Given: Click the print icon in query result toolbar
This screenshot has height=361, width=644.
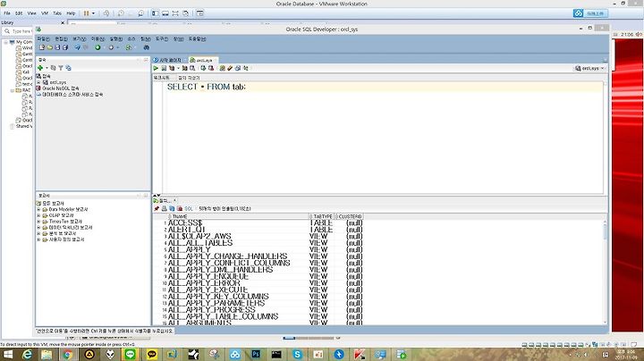Looking at the screenshot, I should click(165, 209).
